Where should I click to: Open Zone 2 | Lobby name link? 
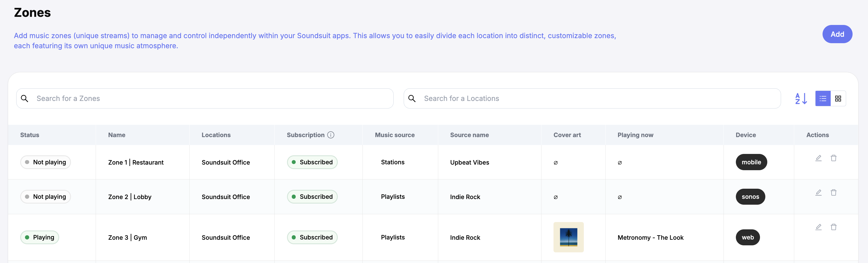point(130,197)
